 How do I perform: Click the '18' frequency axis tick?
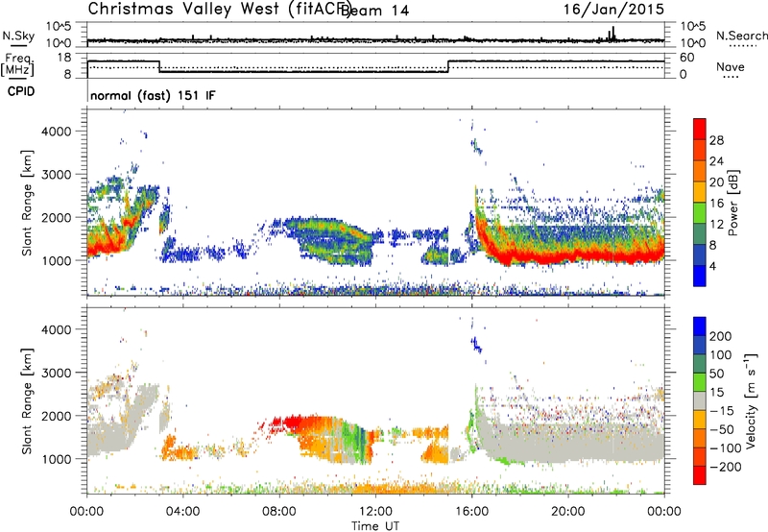pyautogui.click(x=66, y=58)
